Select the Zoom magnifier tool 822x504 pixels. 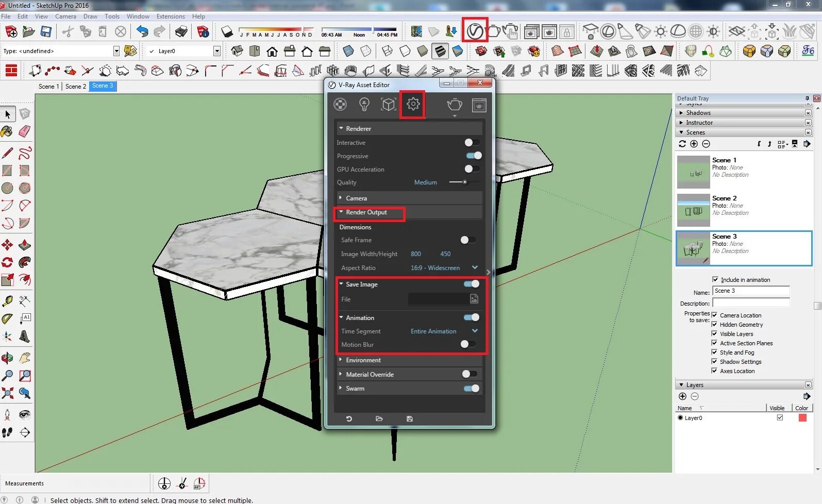click(x=7, y=376)
